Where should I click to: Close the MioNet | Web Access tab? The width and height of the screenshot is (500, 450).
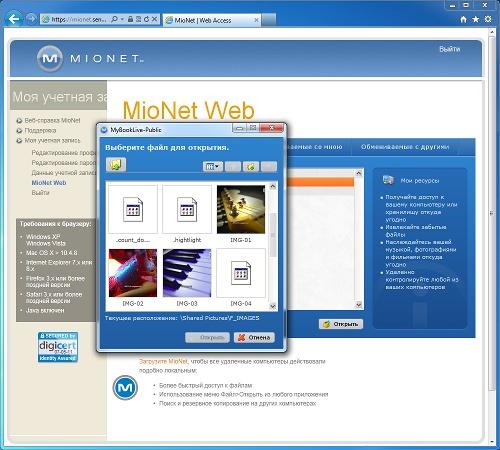pyautogui.click(x=256, y=20)
